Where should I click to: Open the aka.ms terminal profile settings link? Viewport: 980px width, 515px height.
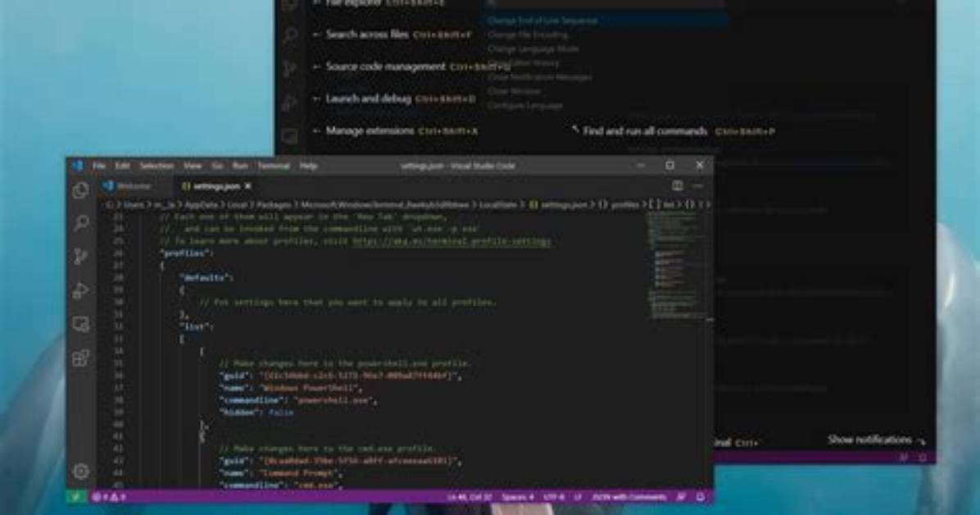tap(451, 241)
